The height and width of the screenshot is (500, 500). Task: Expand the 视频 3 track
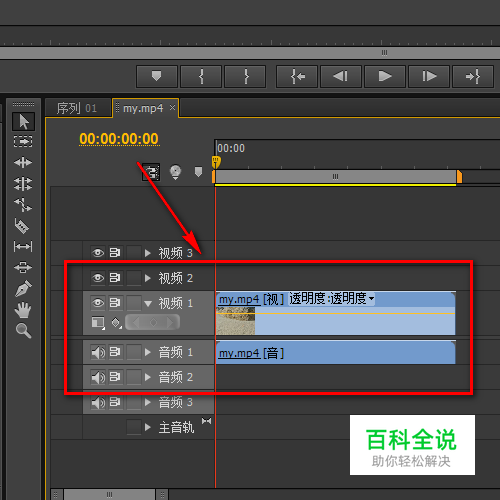click(x=148, y=253)
